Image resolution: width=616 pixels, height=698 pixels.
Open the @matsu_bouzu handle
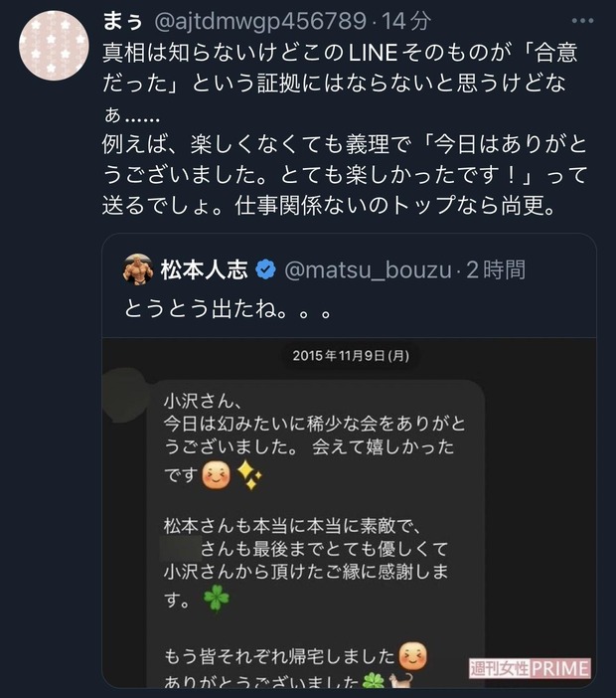coord(370,269)
